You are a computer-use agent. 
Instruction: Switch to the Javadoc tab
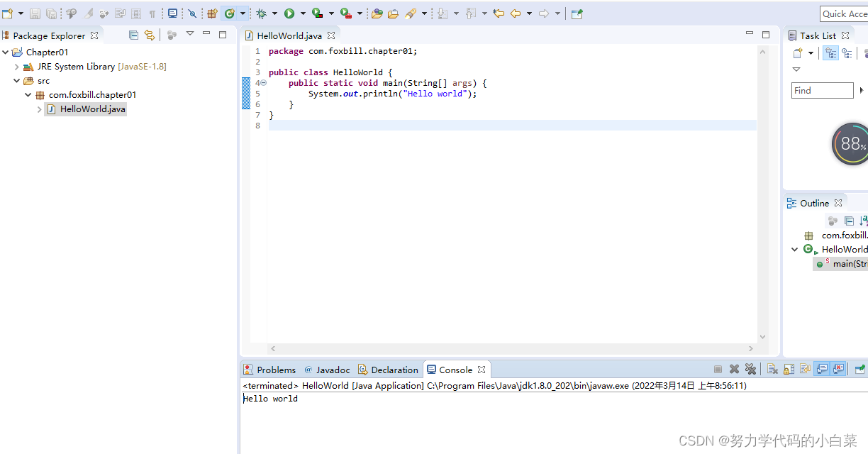tap(327, 370)
